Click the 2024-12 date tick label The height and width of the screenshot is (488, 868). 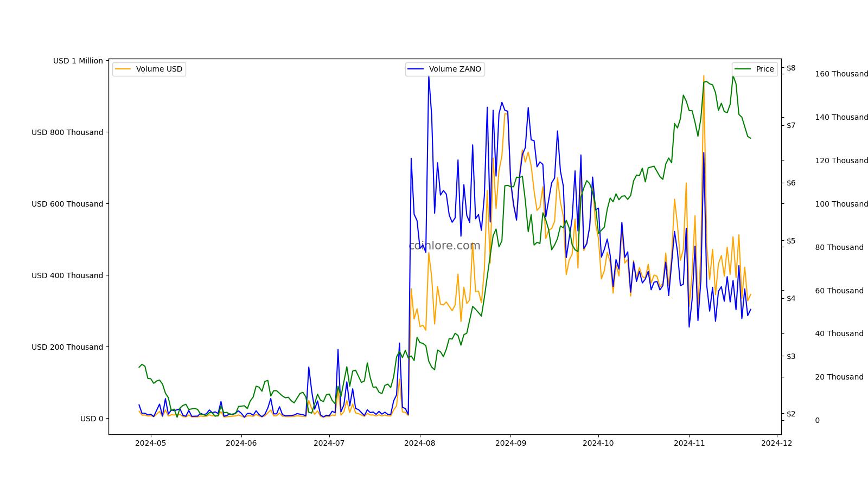pyautogui.click(x=777, y=443)
